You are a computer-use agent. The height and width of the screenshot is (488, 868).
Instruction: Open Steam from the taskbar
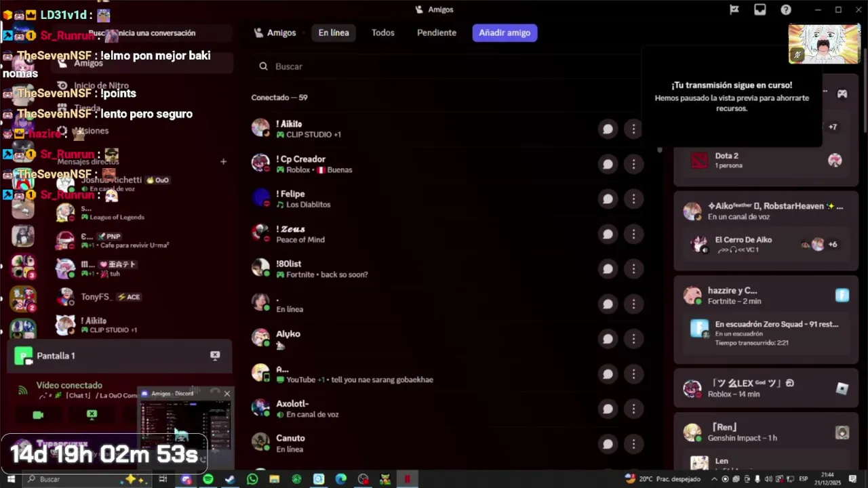pyautogui.click(x=230, y=479)
